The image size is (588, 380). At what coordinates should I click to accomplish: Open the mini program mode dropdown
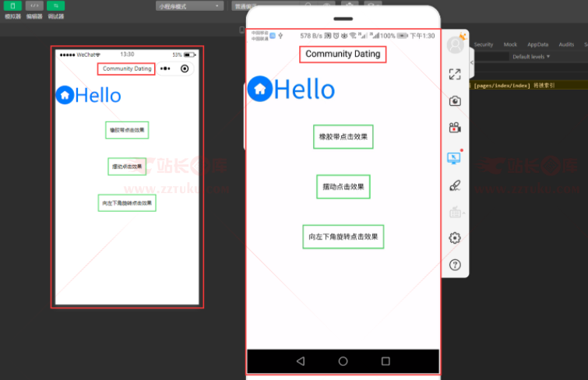coord(189,6)
